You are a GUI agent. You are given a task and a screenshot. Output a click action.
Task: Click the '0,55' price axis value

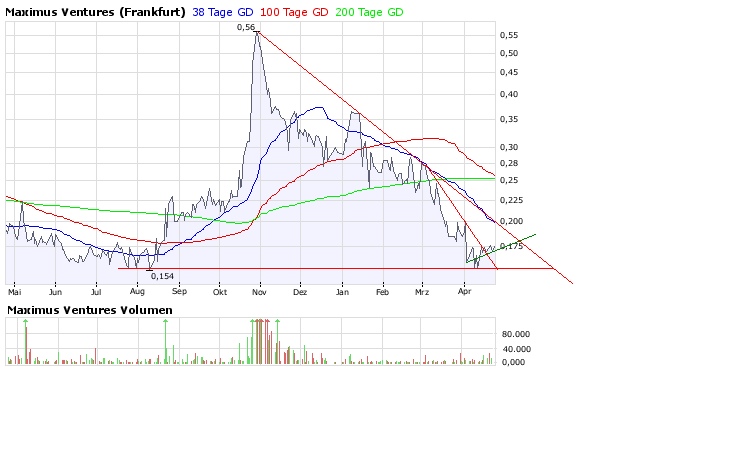[509, 35]
